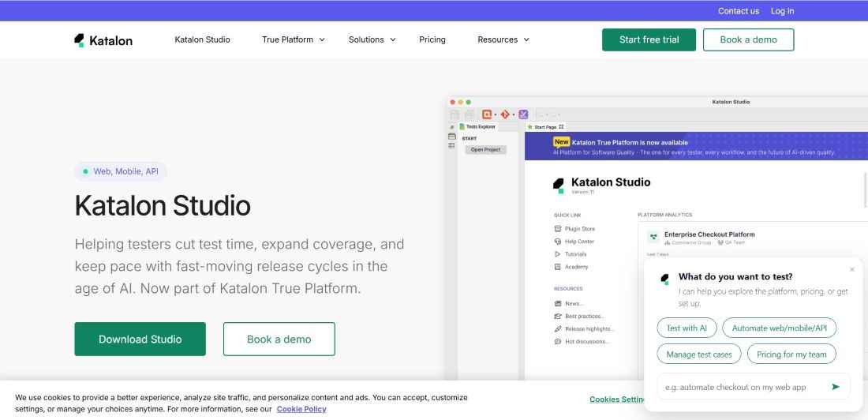Click the Enterprise Checkout Platform project icon
This screenshot has height=420, width=868.
pyautogui.click(x=654, y=237)
